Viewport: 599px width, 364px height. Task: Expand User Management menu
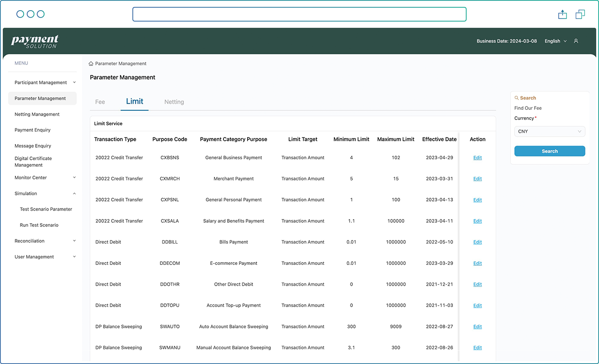point(45,257)
